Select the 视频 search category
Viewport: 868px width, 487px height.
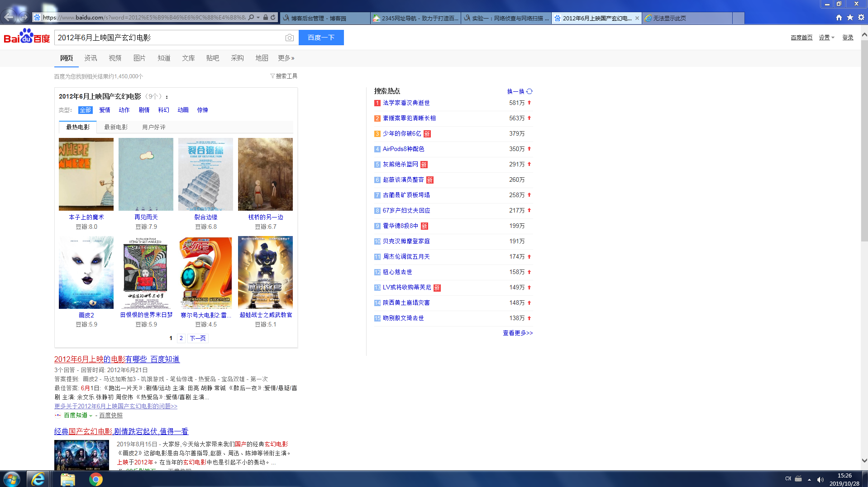(x=115, y=58)
